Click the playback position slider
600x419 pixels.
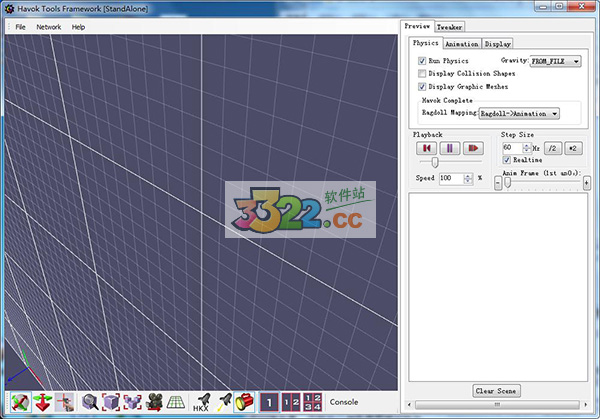click(435, 162)
